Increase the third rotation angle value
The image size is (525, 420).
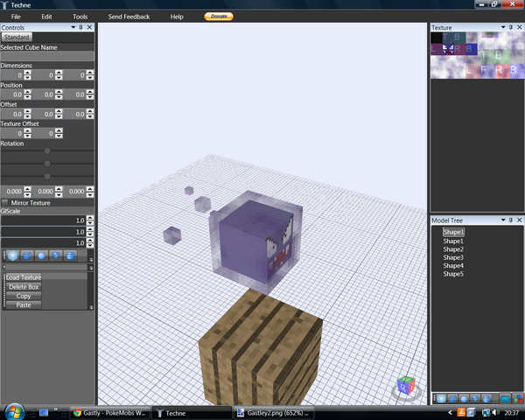90,189
